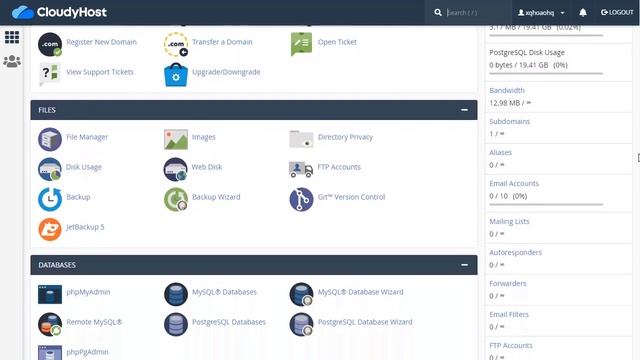
Task: Click Bandwidth in statistics sidebar
Action: 507,90
